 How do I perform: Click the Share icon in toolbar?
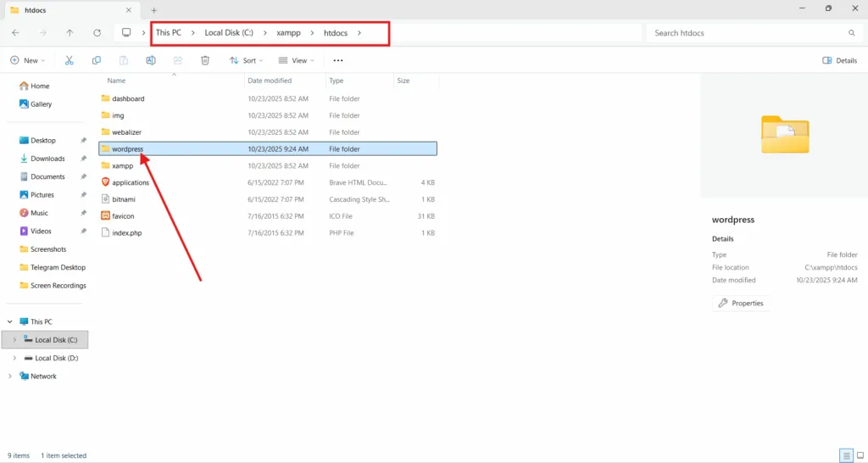click(178, 60)
